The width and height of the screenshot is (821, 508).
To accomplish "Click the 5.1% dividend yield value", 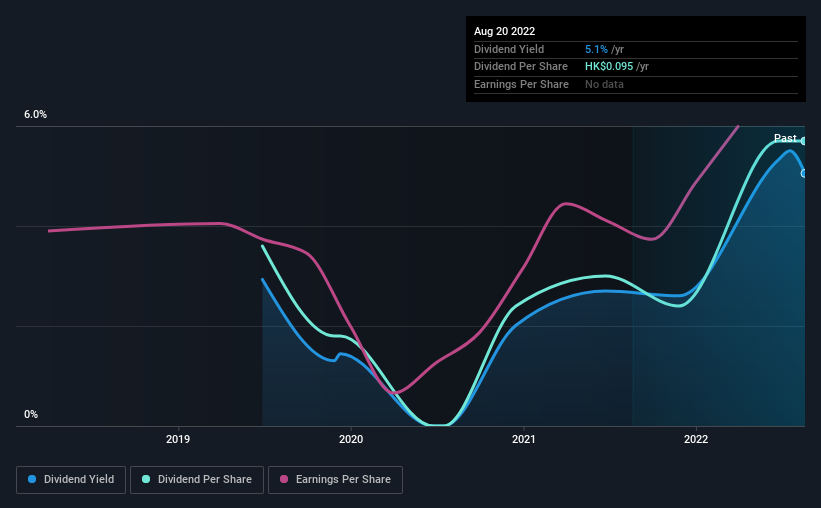I will coord(596,49).
